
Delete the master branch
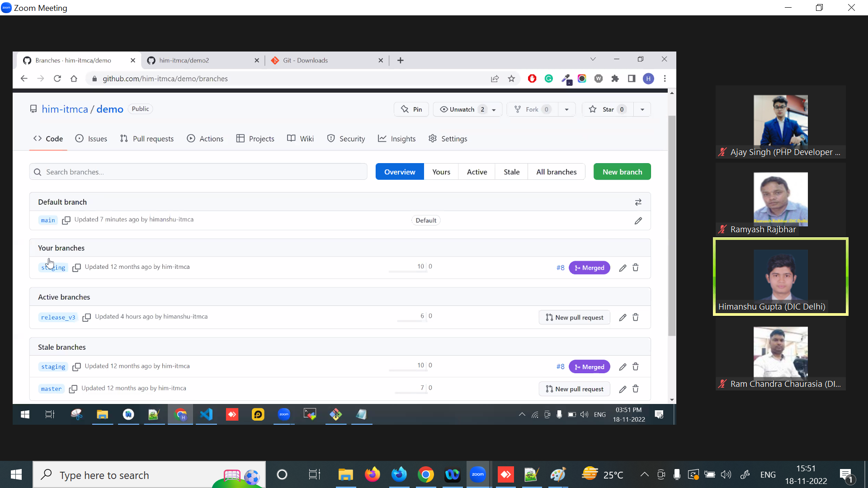[635, 389]
